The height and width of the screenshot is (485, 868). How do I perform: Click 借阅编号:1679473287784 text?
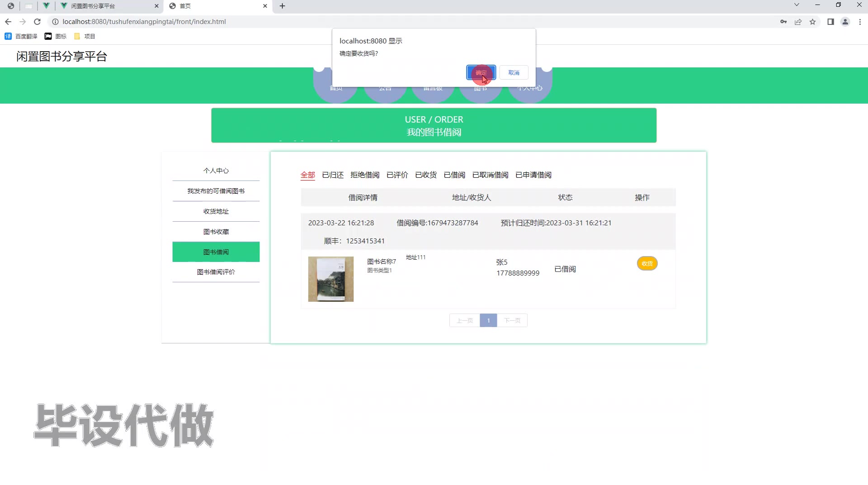[437, 223]
